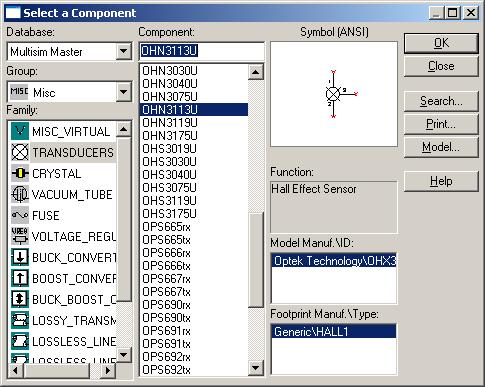Select highlighted component OHN3113U in the list
This screenshot has height=387, width=485.
[194, 110]
